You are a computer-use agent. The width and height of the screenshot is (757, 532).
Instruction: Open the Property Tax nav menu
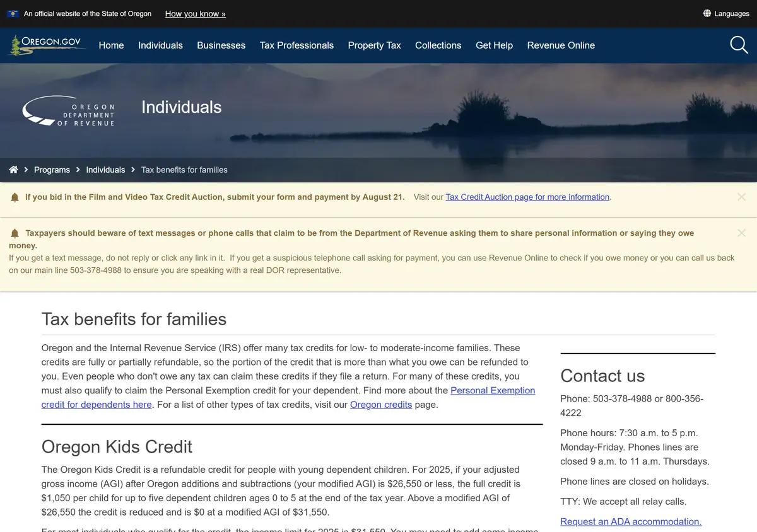(374, 45)
